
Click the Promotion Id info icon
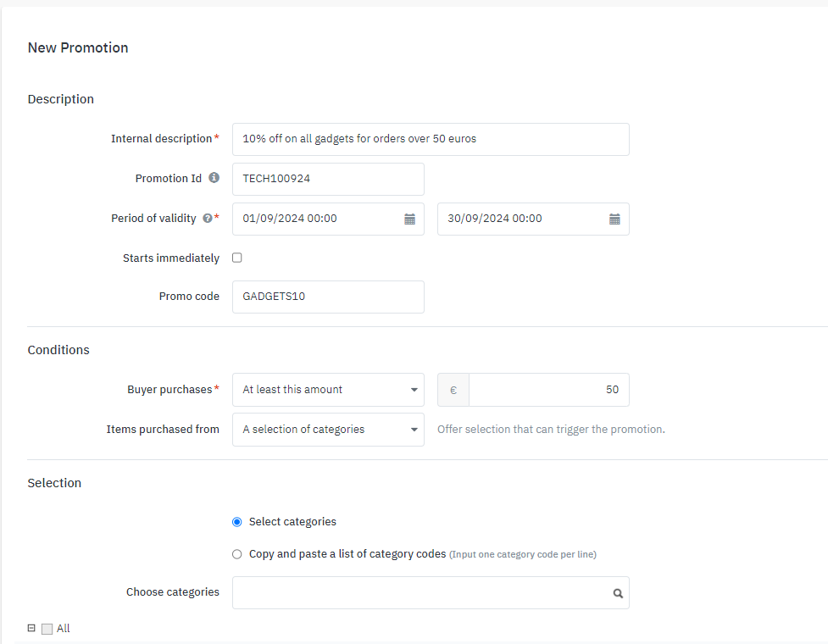214,178
